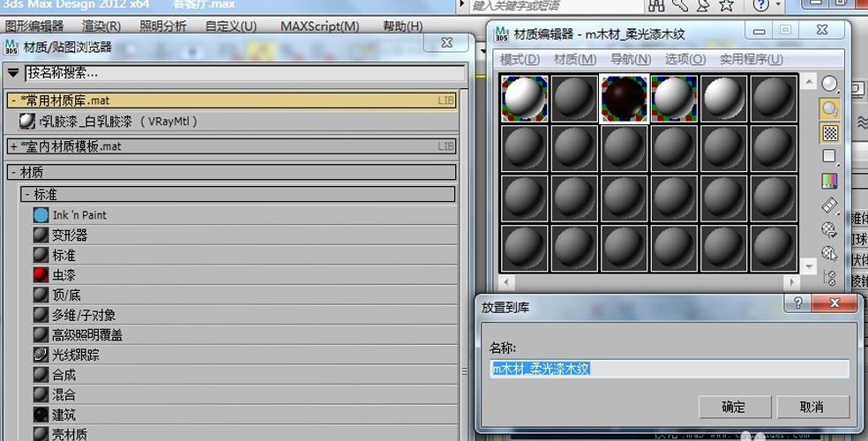Viewport: 868px width, 441px height.
Task: Open the 导航(N) menu
Action: coord(631,59)
